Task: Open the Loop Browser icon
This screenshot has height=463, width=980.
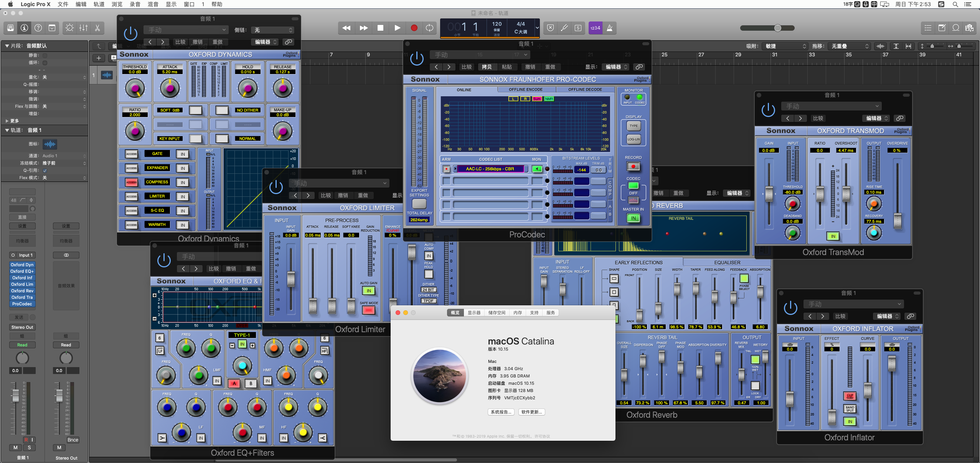Action: (955, 28)
